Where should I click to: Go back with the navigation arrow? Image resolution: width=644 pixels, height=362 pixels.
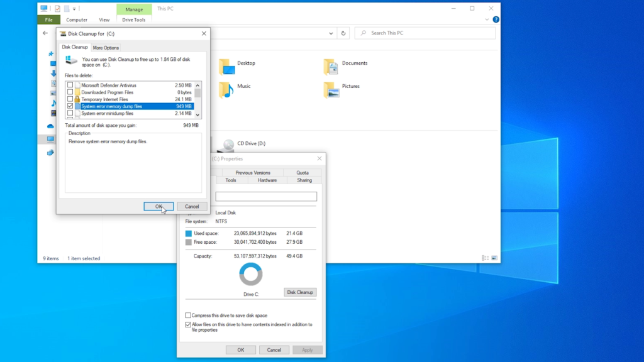(45, 33)
